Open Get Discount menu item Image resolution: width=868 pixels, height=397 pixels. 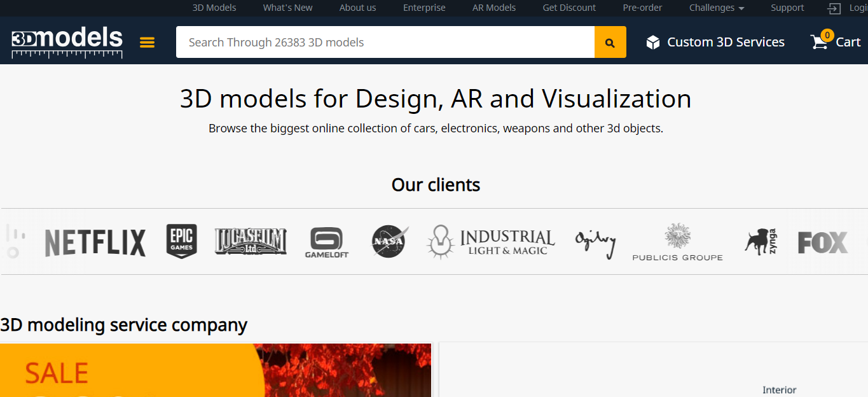[x=569, y=8]
